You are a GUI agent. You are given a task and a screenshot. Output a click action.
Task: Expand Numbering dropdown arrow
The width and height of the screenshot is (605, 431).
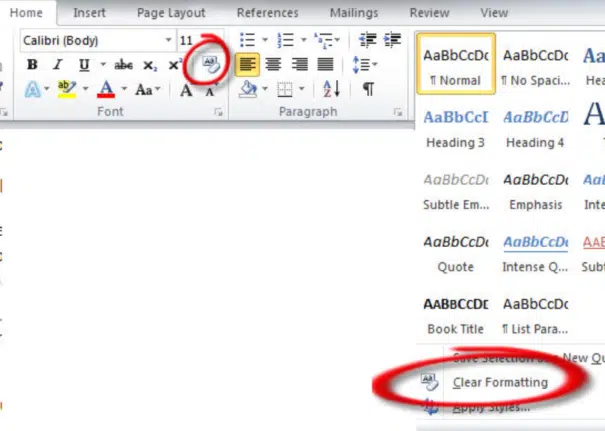pos(303,40)
